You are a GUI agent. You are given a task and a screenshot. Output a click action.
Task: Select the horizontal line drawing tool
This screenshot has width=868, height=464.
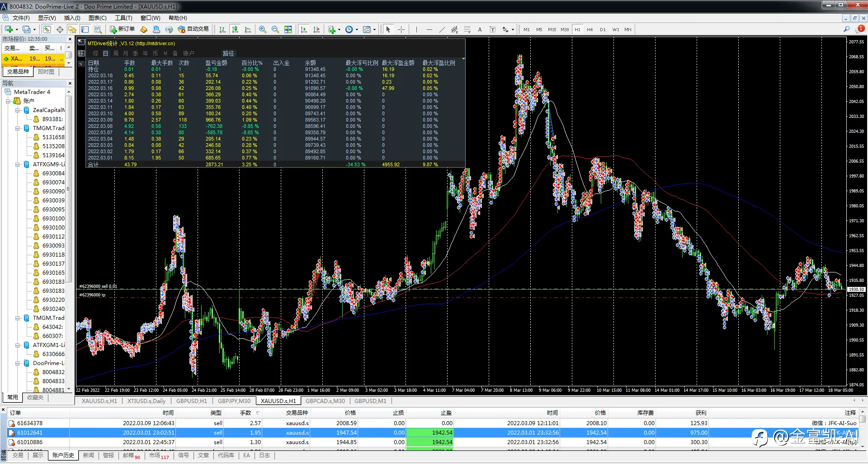(429, 29)
